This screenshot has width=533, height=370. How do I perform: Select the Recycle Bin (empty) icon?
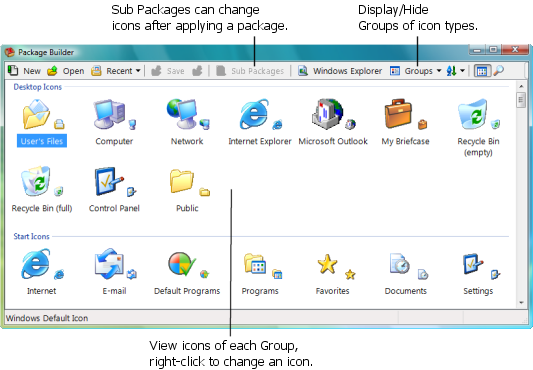coord(478,128)
